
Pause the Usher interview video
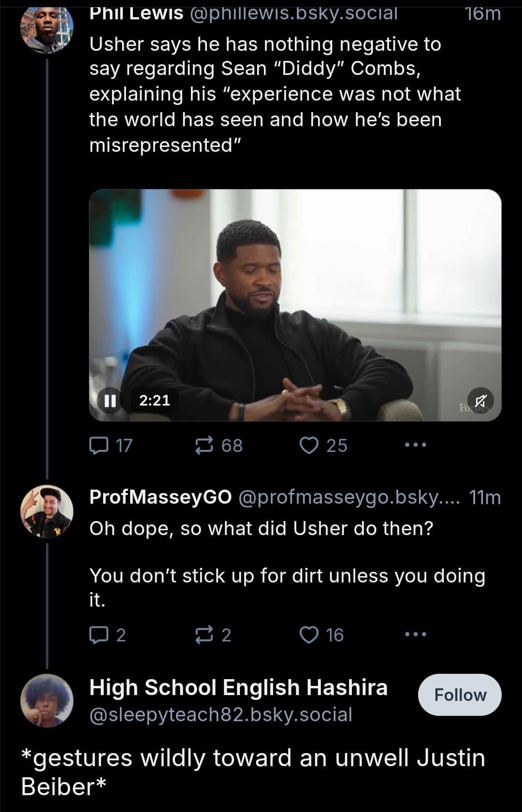(x=110, y=400)
